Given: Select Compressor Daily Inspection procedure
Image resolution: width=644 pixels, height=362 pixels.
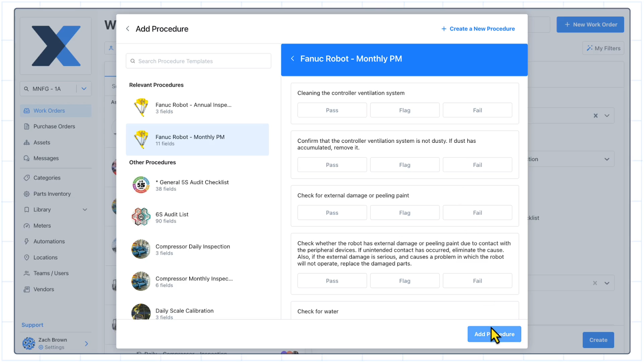Looking at the screenshot, I should point(197,249).
